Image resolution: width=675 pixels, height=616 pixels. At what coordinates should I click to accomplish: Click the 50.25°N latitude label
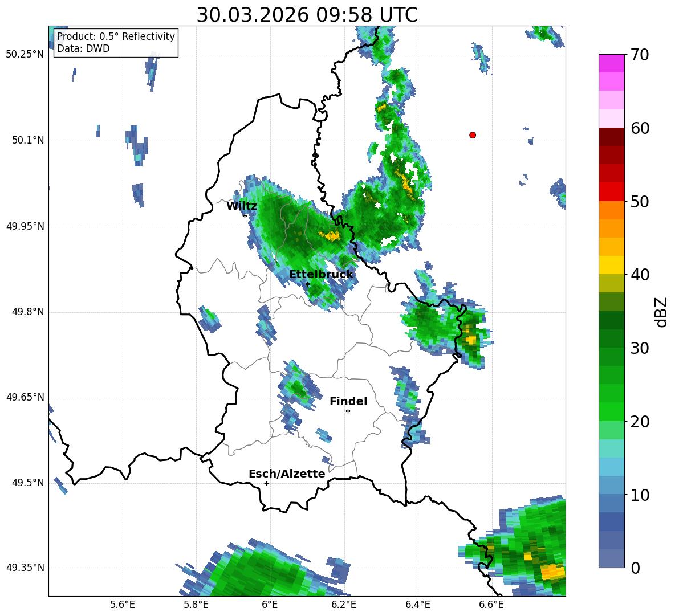[x=25, y=55]
